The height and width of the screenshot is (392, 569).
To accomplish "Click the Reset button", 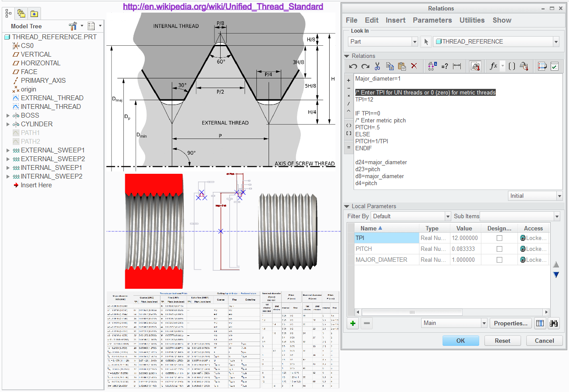I will tap(502, 341).
